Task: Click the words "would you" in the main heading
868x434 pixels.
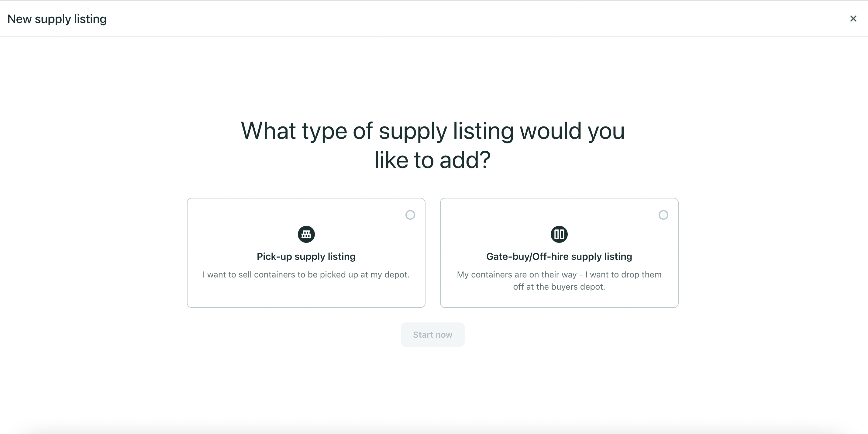Action: [x=572, y=131]
